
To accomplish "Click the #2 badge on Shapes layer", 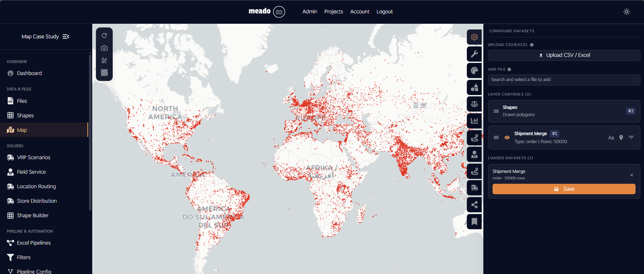I will [631, 111].
